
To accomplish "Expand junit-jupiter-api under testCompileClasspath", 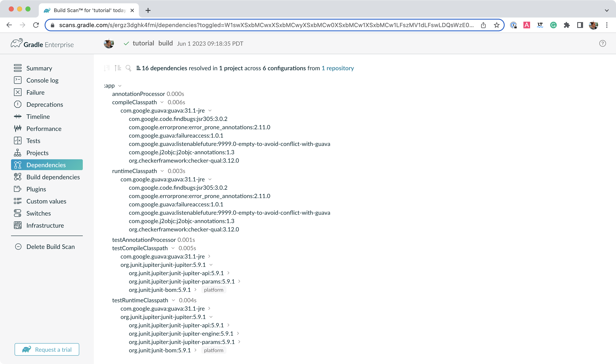I will pyautogui.click(x=228, y=273).
